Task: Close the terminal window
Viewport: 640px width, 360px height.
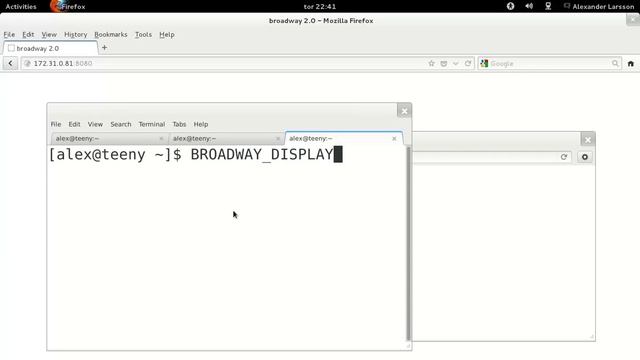Action: [404, 111]
